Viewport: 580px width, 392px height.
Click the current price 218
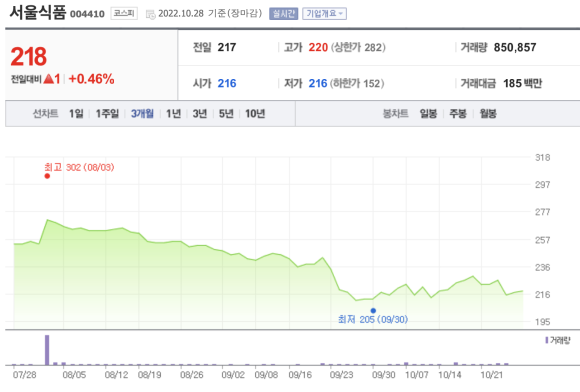coord(28,57)
